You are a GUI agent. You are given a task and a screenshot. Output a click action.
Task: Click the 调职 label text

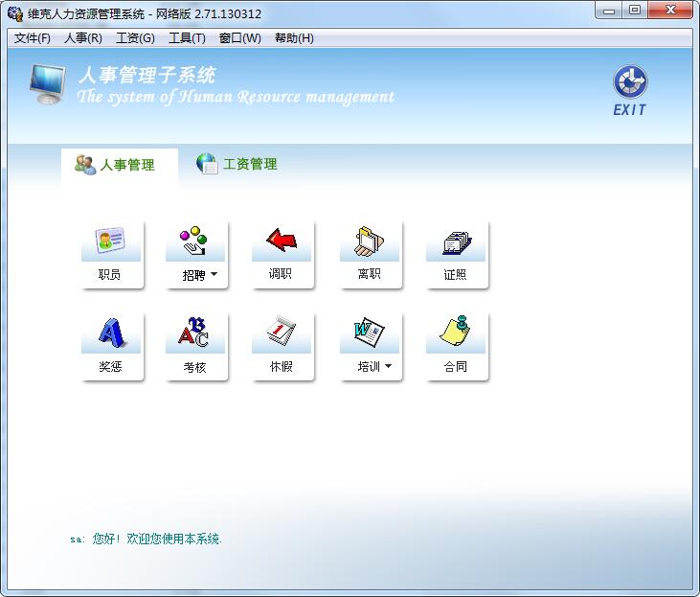(x=281, y=273)
